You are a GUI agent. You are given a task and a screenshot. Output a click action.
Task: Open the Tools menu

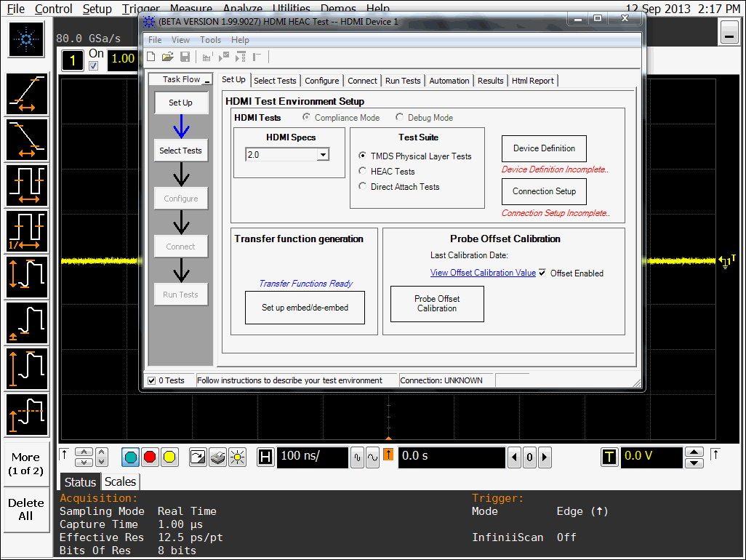point(210,40)
